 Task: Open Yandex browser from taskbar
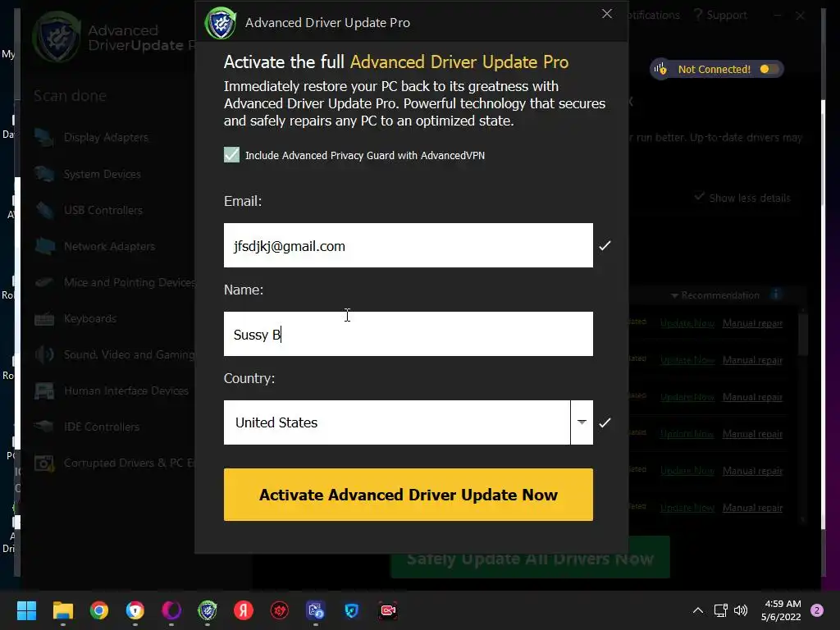(243, 610)
